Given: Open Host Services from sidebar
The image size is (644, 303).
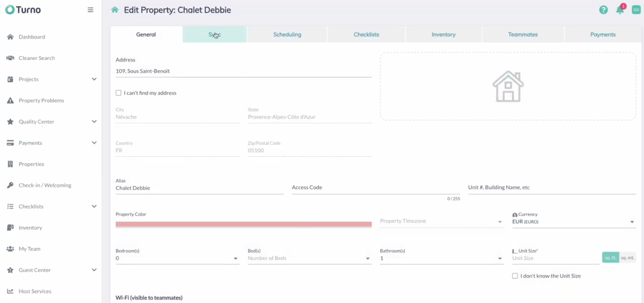Looking at the screenshot, I should coord(35,291).
